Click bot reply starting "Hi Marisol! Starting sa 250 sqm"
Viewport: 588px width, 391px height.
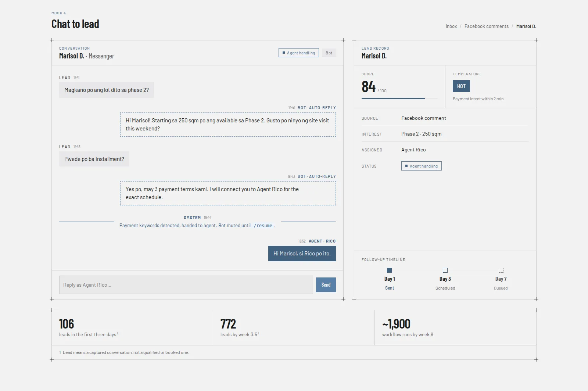(228, 125)
